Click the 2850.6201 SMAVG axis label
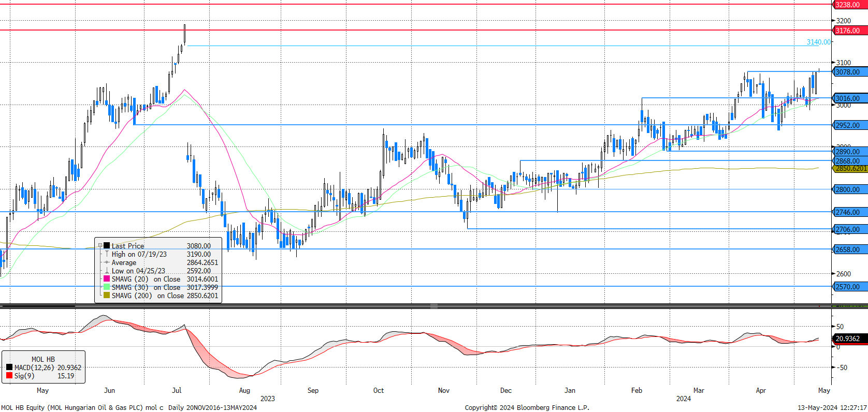 point(850,168)
